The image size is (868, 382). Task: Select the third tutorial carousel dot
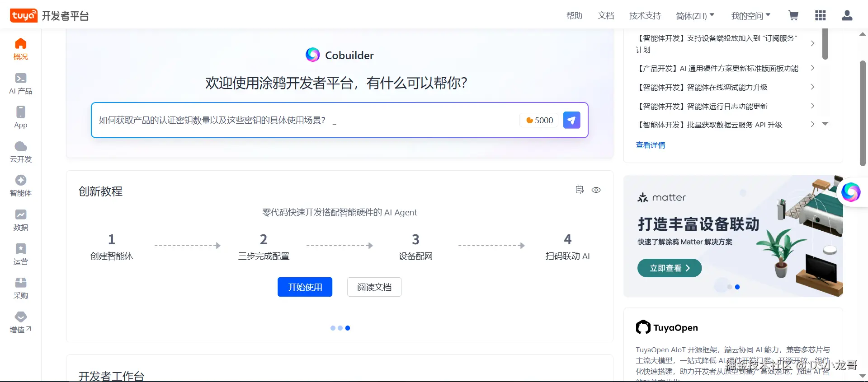point(348,328)
